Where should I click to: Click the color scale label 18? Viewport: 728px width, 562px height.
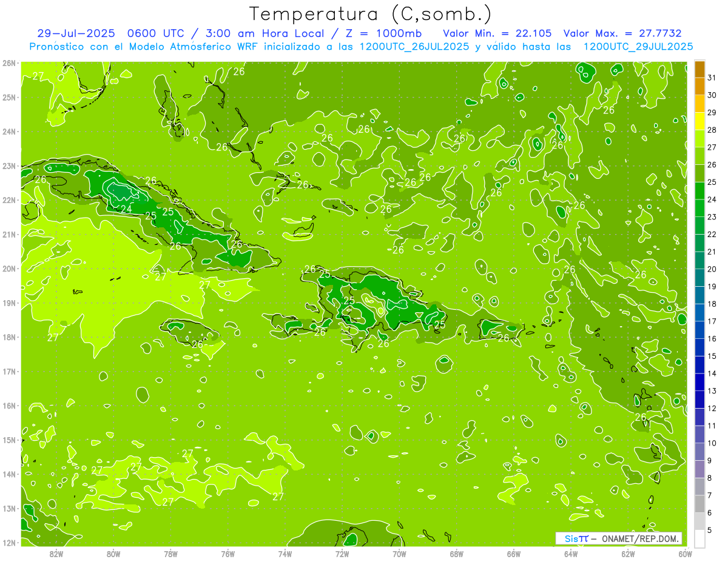pos(712,304)
